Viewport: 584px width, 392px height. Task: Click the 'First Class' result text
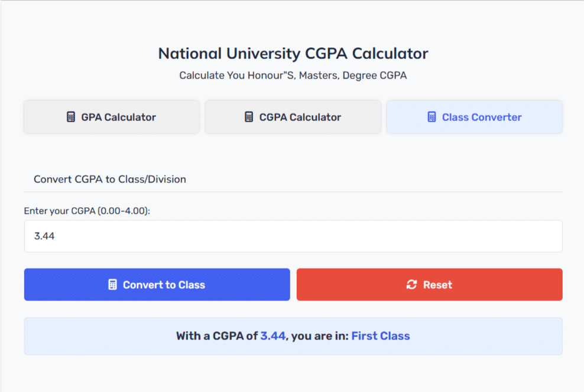[381, 336]
